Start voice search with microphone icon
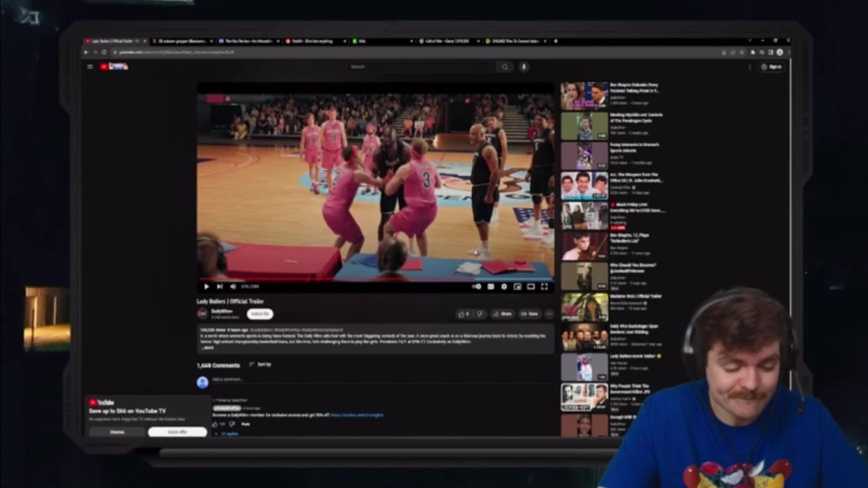Image resolution: width=868 pixels, height=488 pixels. 524,66
